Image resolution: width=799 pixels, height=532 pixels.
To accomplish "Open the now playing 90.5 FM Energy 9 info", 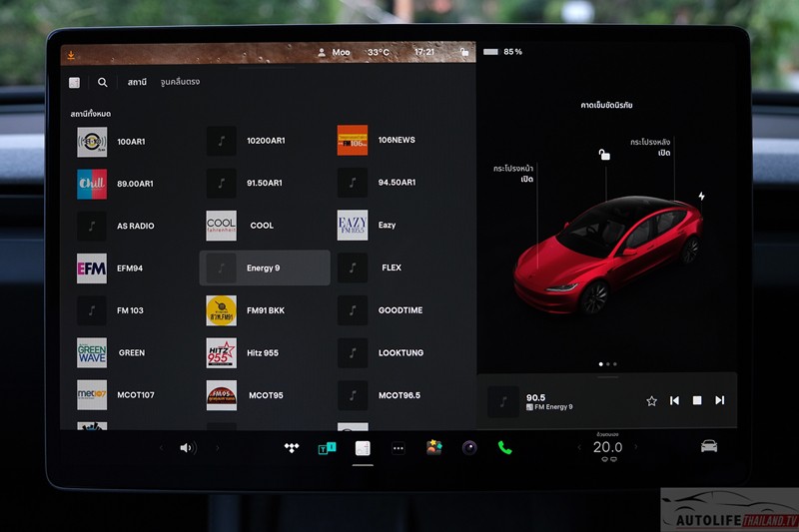I will click(549, 401).
